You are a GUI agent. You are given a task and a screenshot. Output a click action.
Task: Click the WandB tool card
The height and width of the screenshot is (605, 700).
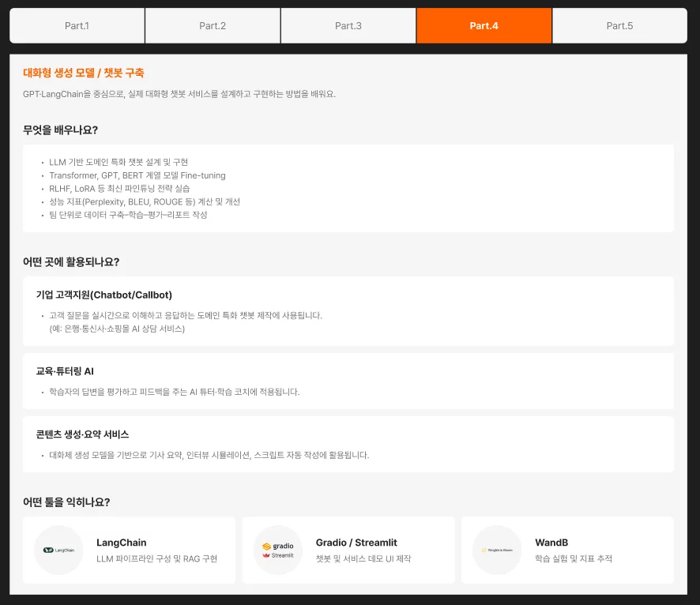(x=567, y=550)
